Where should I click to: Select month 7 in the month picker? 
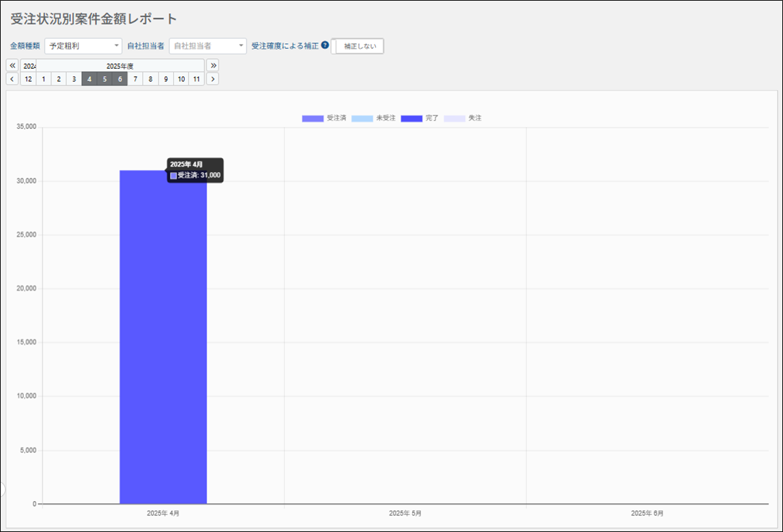coord(135,79)
